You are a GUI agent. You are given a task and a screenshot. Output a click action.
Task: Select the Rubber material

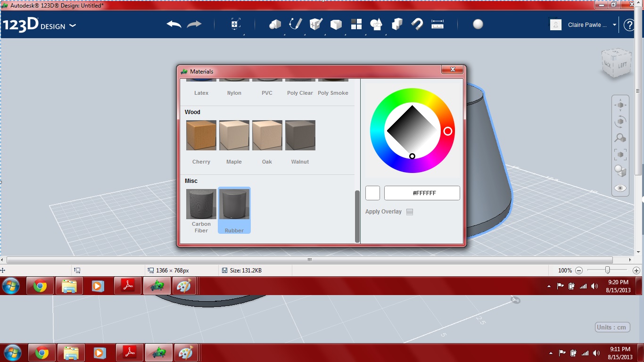click(234, 211)
